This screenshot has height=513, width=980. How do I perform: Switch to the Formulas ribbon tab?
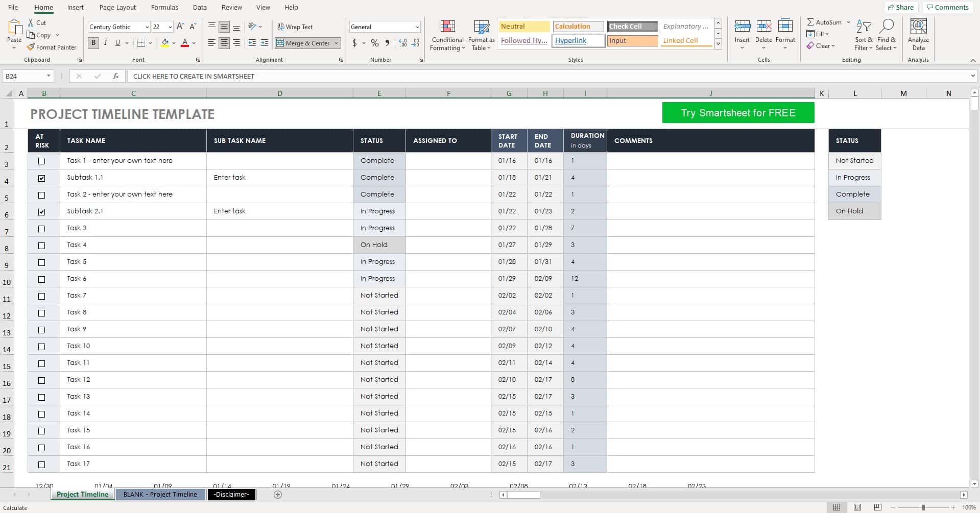click(x=164, y=7)
